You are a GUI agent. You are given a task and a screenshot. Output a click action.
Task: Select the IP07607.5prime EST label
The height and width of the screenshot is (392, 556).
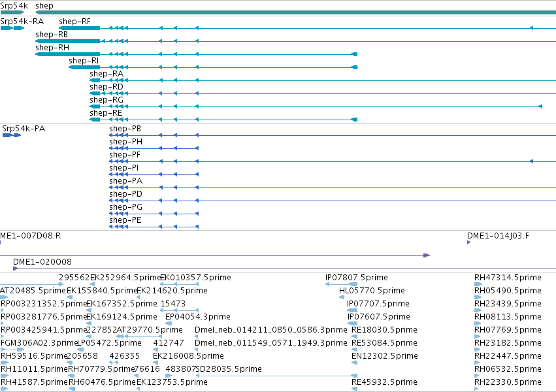tap(379, 317)
